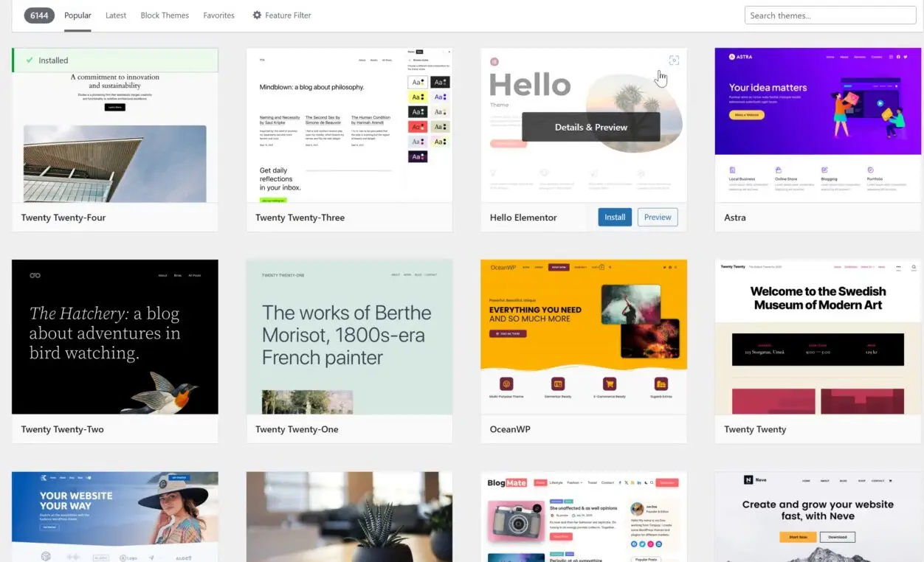Click OceanWP's E-Commerce Ready cart icon
The height and width of the screenshot is (562, 924).
tap(610, 384)
